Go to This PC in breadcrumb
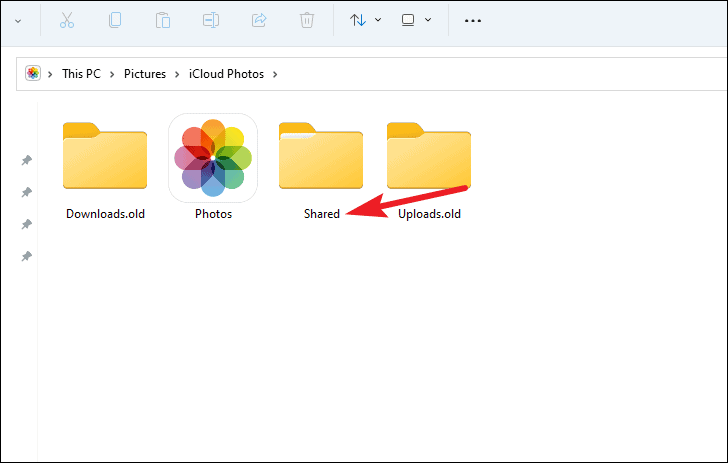Screen dimensions: 728x463 click(81, 74)
